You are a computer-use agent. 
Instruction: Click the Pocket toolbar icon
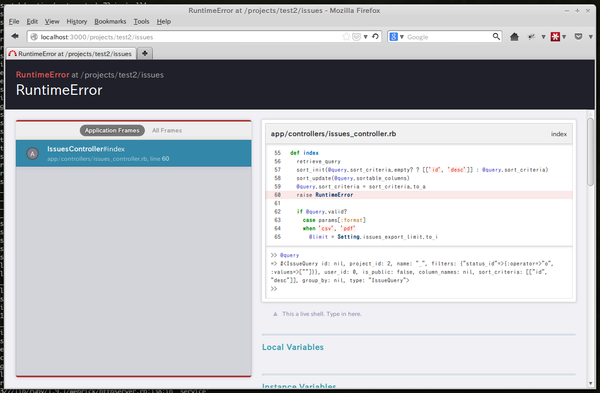click(x=578, y=37)
